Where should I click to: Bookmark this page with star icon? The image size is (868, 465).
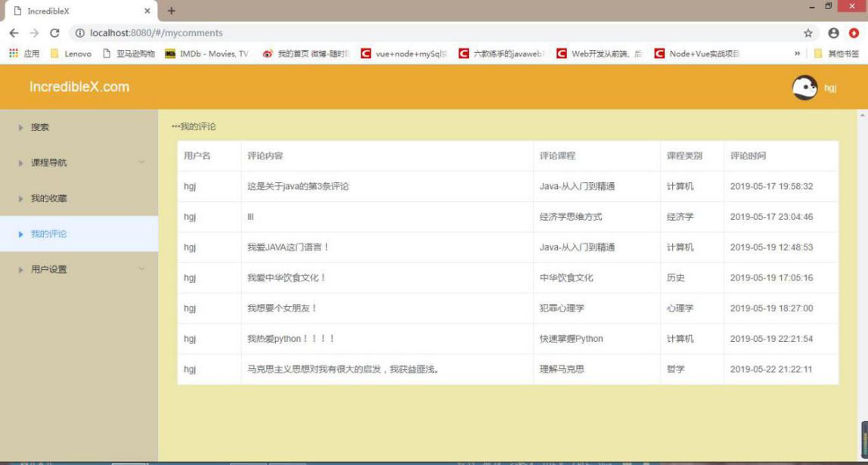coord(808,33)
